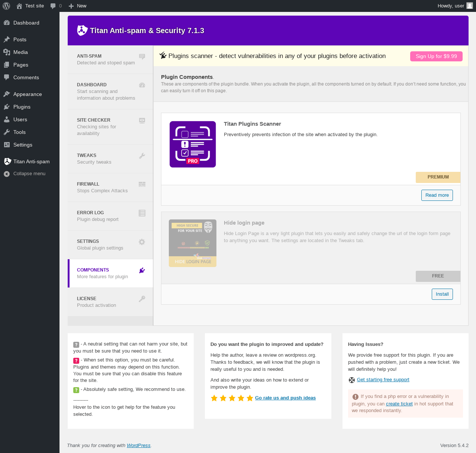This screenshot has height=453, width=476.
Task: Click the "Version 5.4.2" footer text
Action: coord(454,446)
